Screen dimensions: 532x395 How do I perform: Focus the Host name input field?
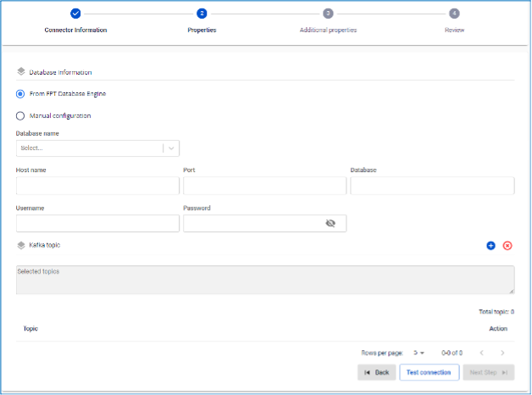[x=97, y=186]
